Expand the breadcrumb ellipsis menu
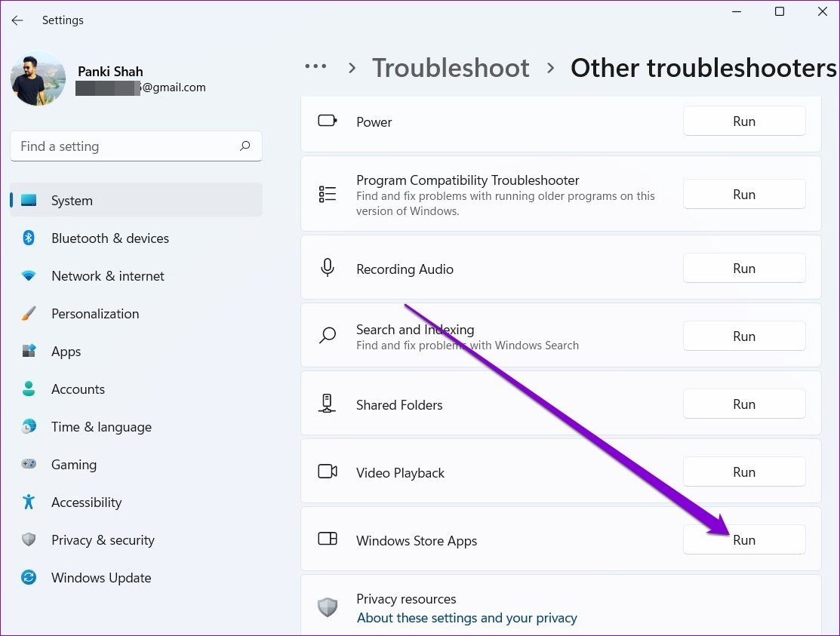 (316, 67)
